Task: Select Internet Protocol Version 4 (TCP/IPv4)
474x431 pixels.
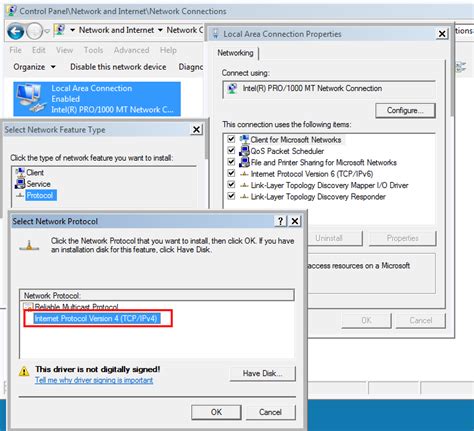Action: [x=96, y=319]
